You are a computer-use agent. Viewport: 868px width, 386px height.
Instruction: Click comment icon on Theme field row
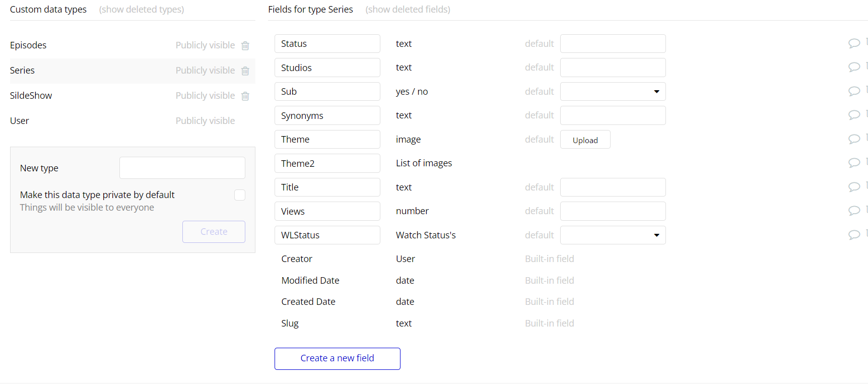(x=854, y=139)
